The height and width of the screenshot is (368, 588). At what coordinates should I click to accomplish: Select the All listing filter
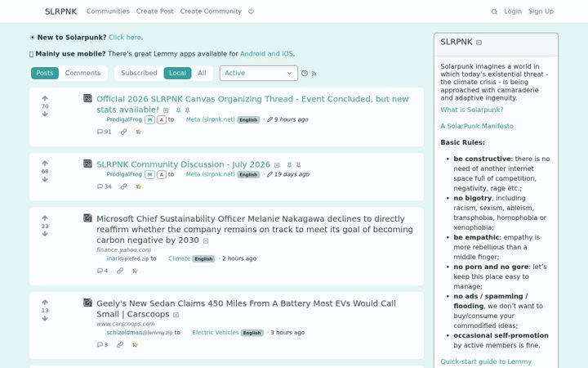(x=202, y=74)
